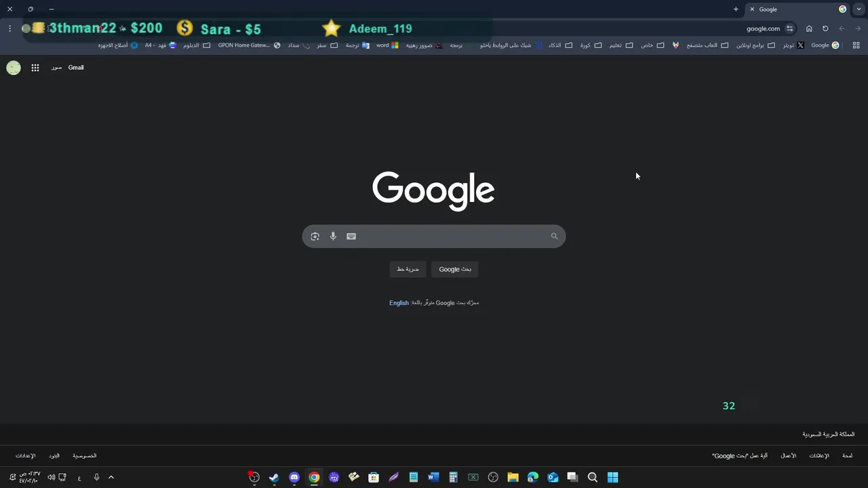Open the الإعلانات advertising footer link
868x488 pixels.
pyautogui.click(x=819, y=456)
